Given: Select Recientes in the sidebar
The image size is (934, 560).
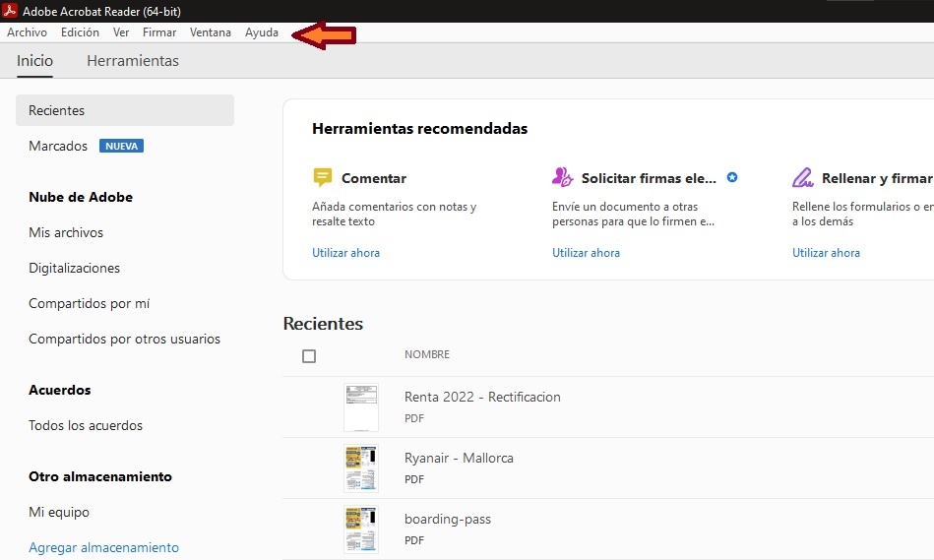Looking at the screenshot, I should (124, 110).
